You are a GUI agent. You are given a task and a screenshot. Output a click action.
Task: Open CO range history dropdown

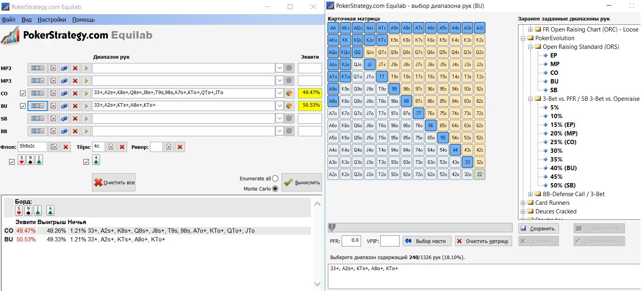coord(279,93)
